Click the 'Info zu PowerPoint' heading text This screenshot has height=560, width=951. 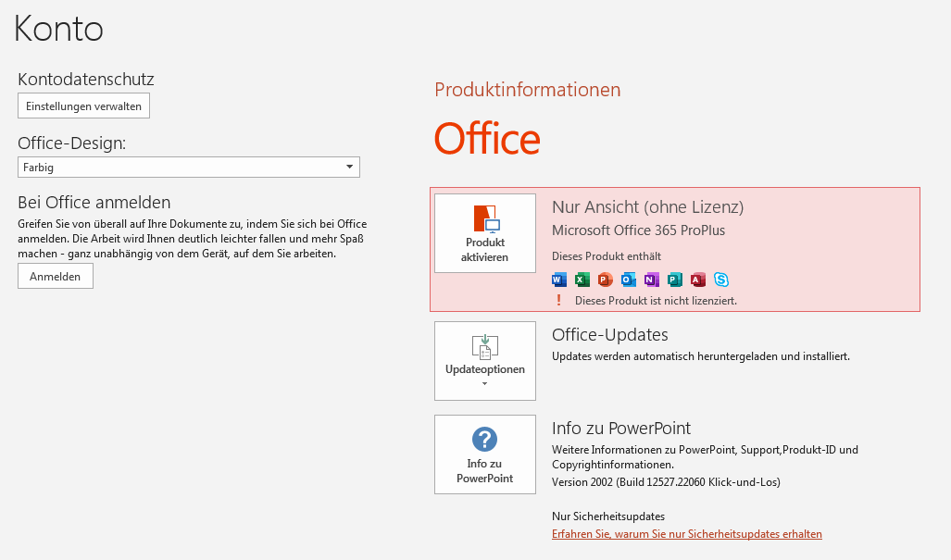(621, 429)
